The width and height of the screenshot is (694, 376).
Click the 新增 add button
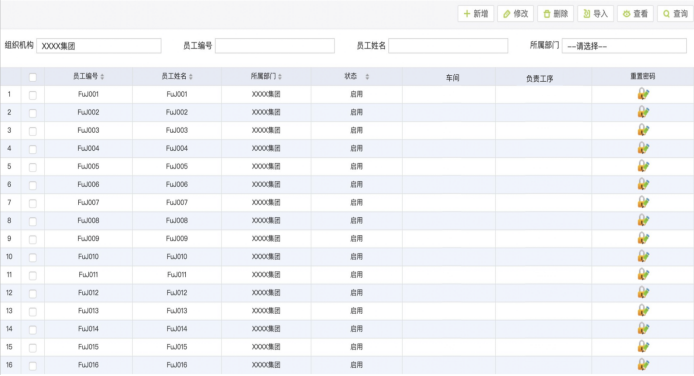tap(476, 14)
